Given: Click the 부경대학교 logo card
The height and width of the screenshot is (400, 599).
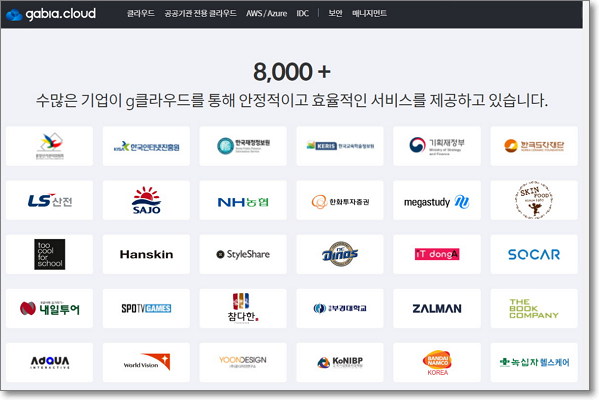Looking at the screenshot, I should 340,308.
